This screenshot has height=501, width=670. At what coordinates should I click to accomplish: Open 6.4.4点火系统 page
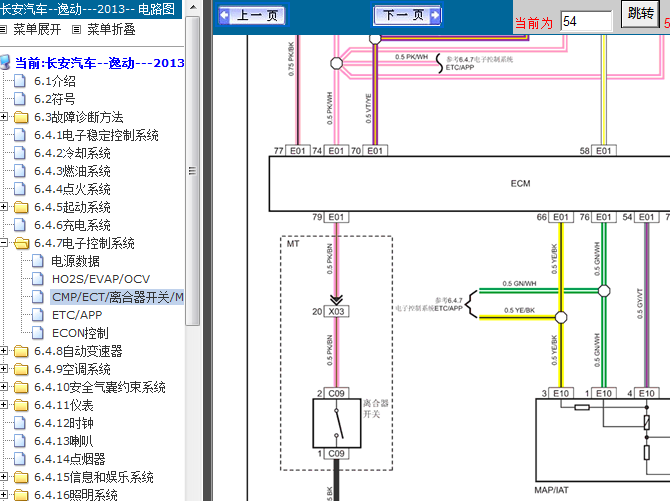click(x=72, y=189)
